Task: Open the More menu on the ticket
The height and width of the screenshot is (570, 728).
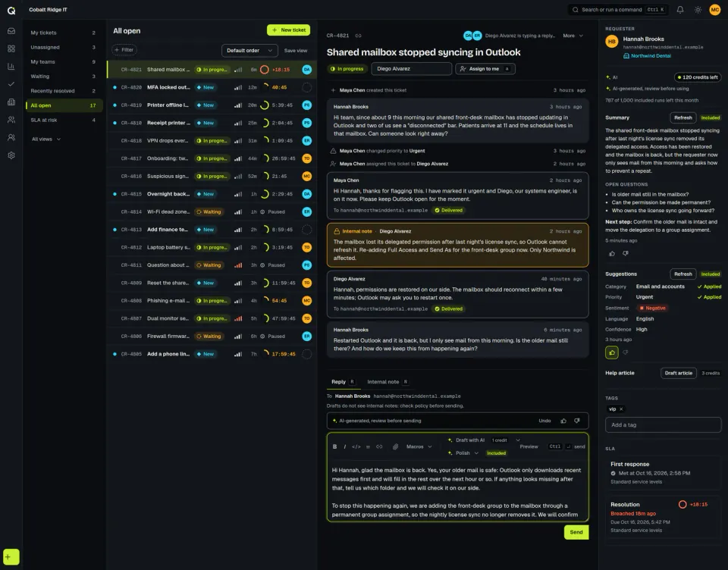Action: click(x=573, y=36)
